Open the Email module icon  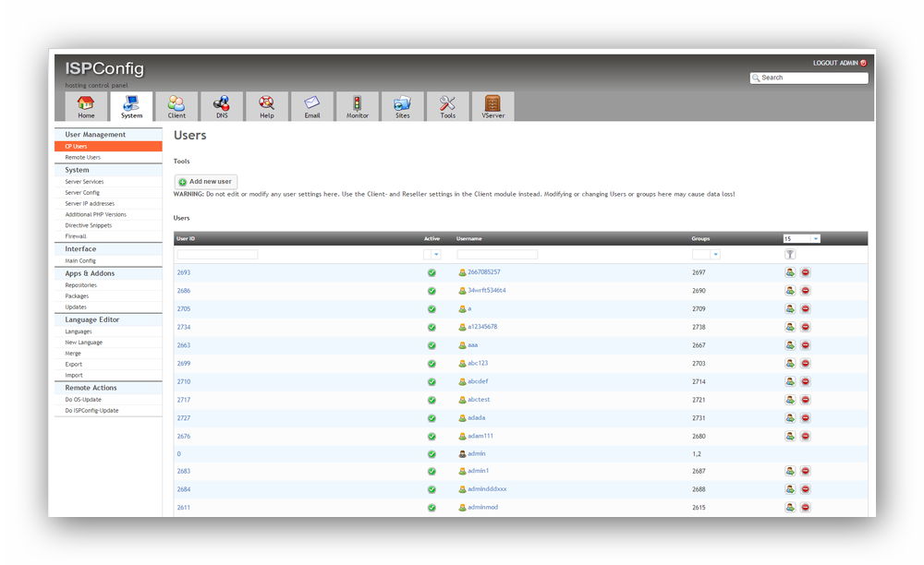pos(312,103)
